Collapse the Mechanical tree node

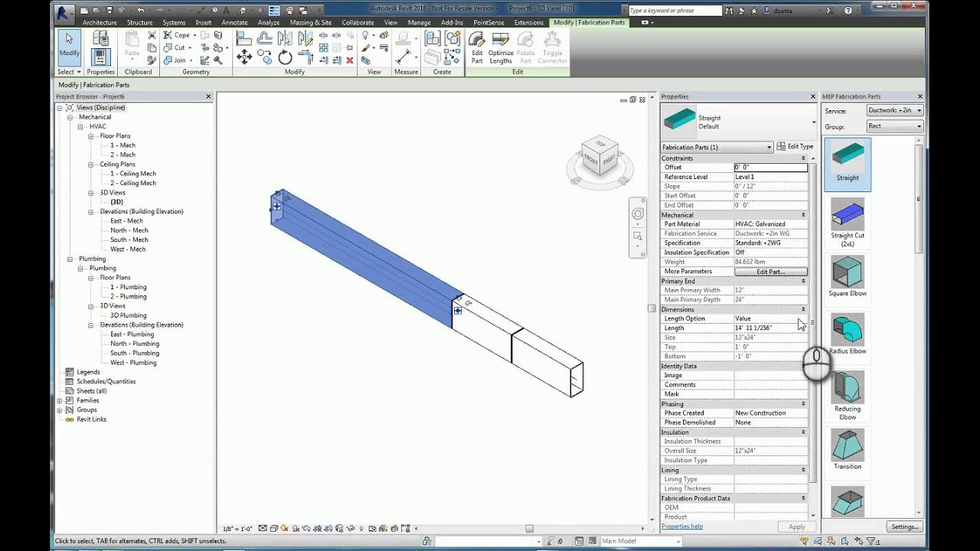[70, 117]
